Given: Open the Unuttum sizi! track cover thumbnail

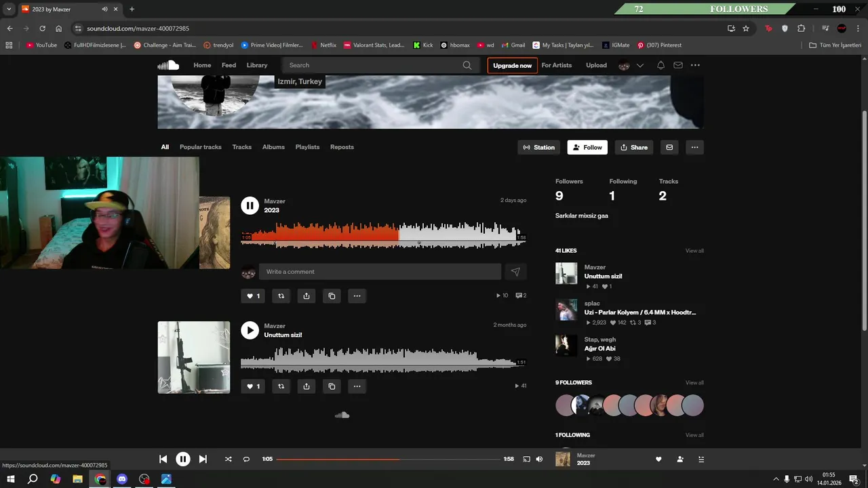Looking at the screenshot, I should [x=194, y=357].
